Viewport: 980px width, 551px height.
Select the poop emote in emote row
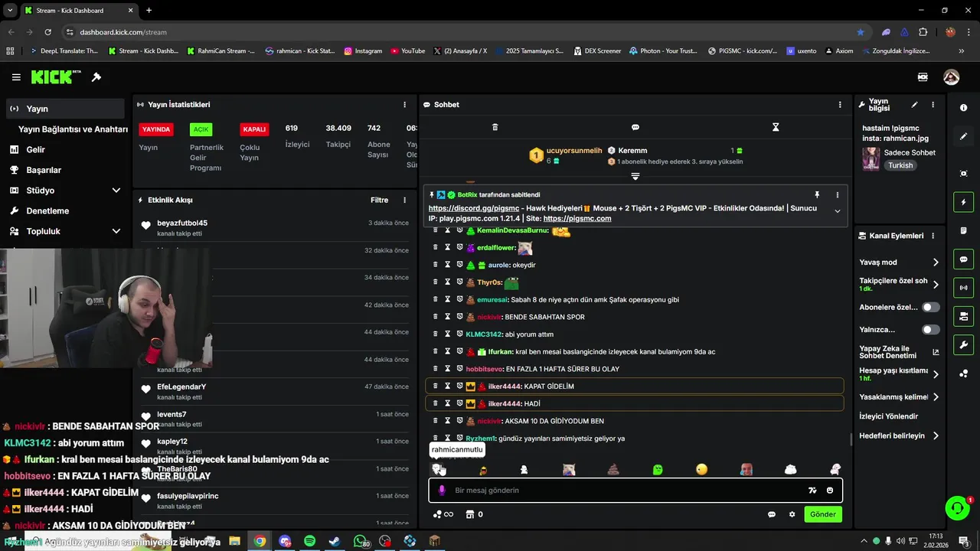pos(613,469)
